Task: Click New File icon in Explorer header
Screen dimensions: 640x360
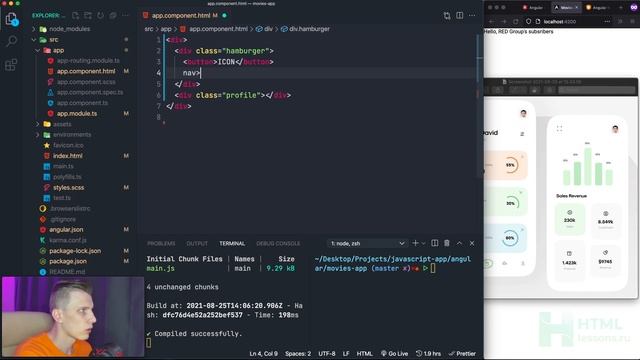Action: coord(76,16)
